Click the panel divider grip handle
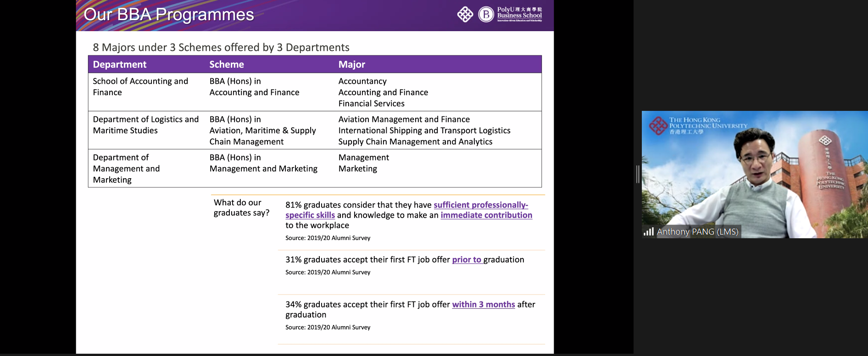This screenshot has width=868, height=356. click(x=637, y=175)
